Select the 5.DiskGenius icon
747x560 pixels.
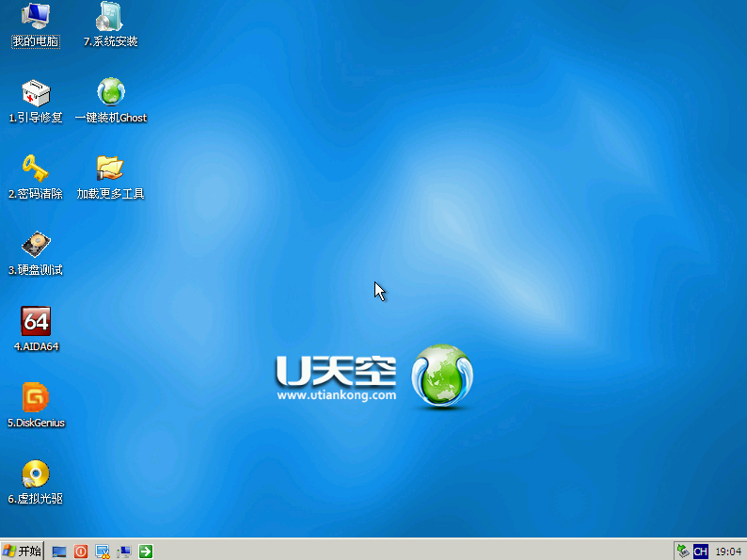(36, 397)
